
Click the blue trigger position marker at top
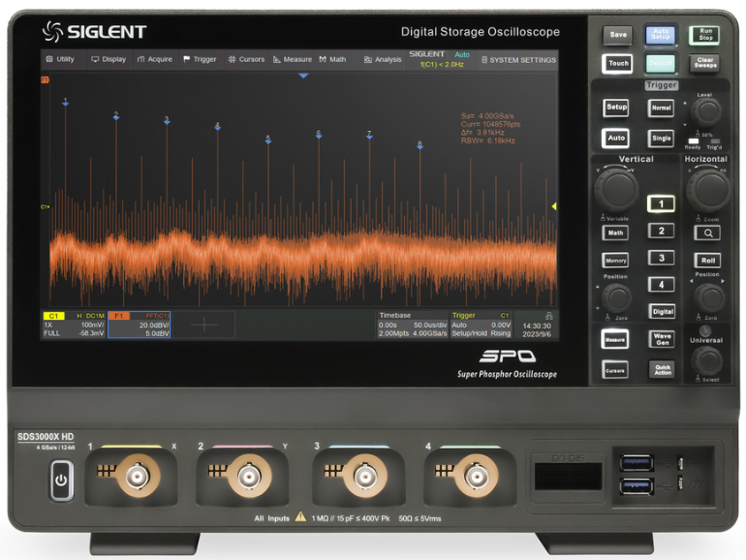click(303, 76)
